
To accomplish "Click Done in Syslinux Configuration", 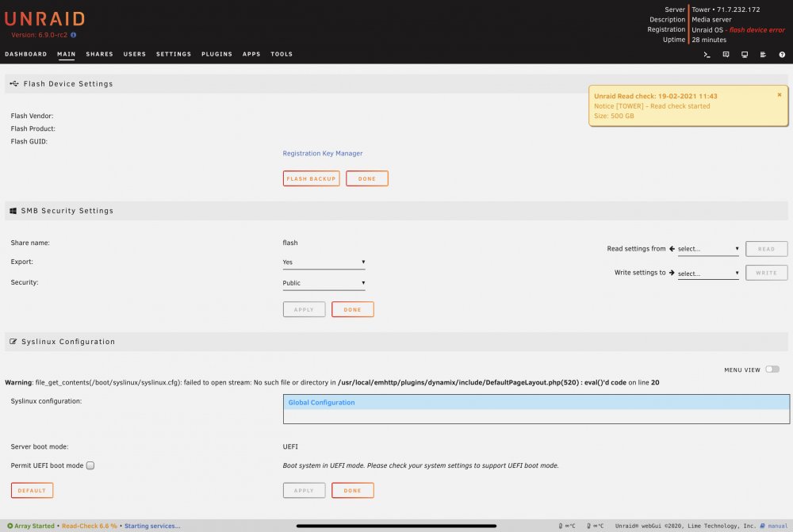I will tap(353, 491).
